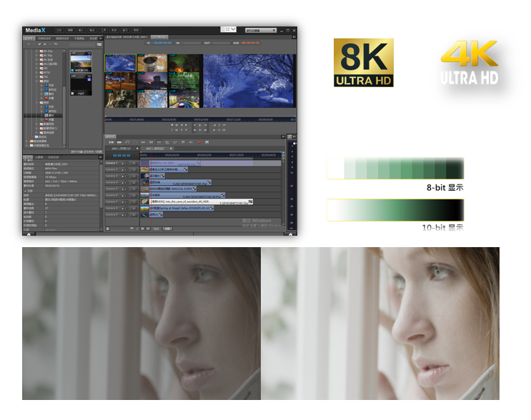
Task: Click the 4K Ultra HD gold logo
Action: pyautogui.click(x=470, y=63)
